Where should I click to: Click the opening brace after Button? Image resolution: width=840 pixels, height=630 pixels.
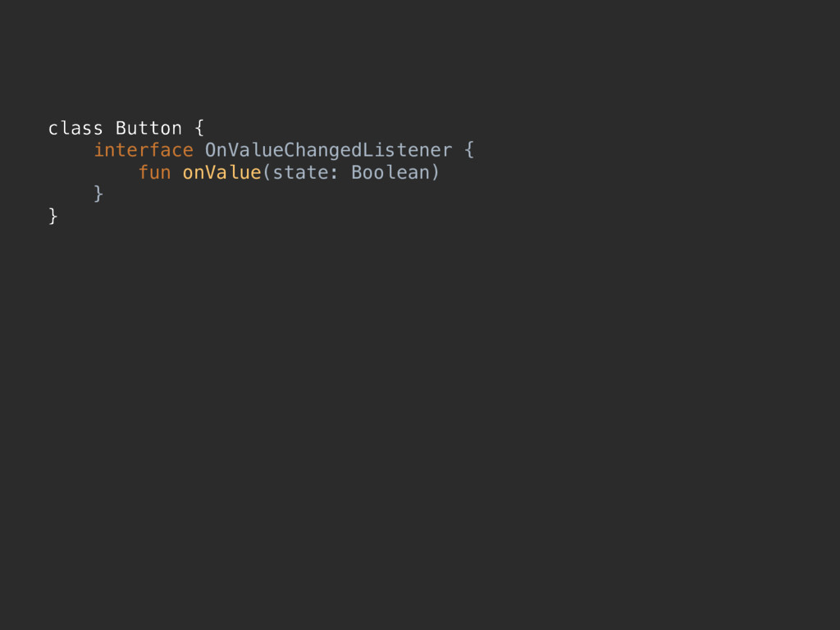click(x=199, y=129)
